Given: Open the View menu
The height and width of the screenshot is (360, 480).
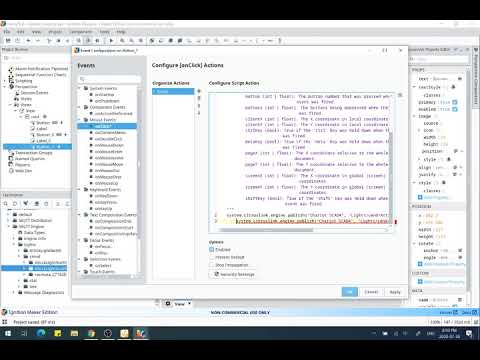Looking at the screenshot, I should click(36, 32).
